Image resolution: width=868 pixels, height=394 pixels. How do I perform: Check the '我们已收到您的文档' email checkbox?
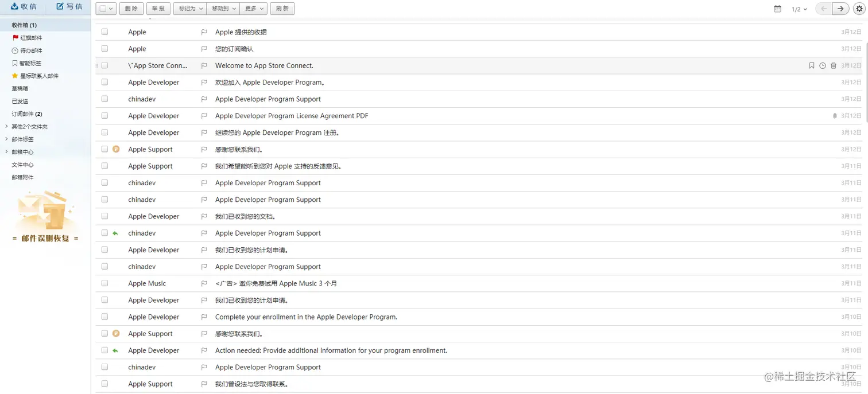[104, 216]
